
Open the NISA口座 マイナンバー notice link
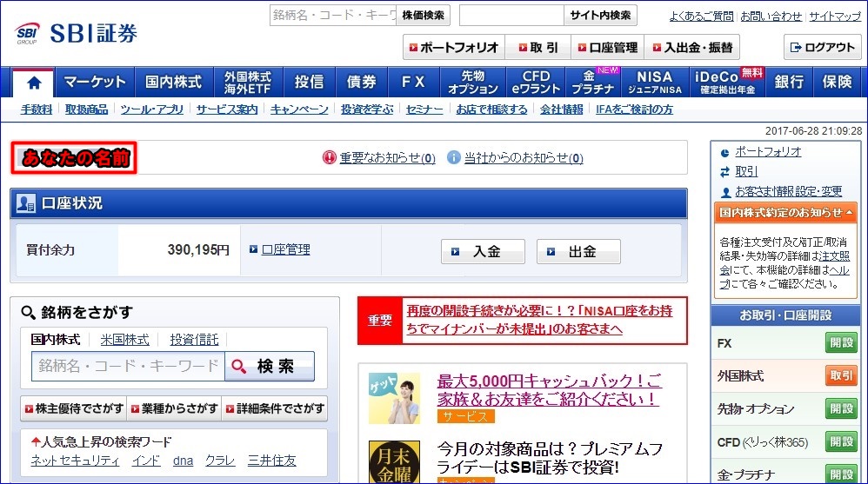[540, 320]
